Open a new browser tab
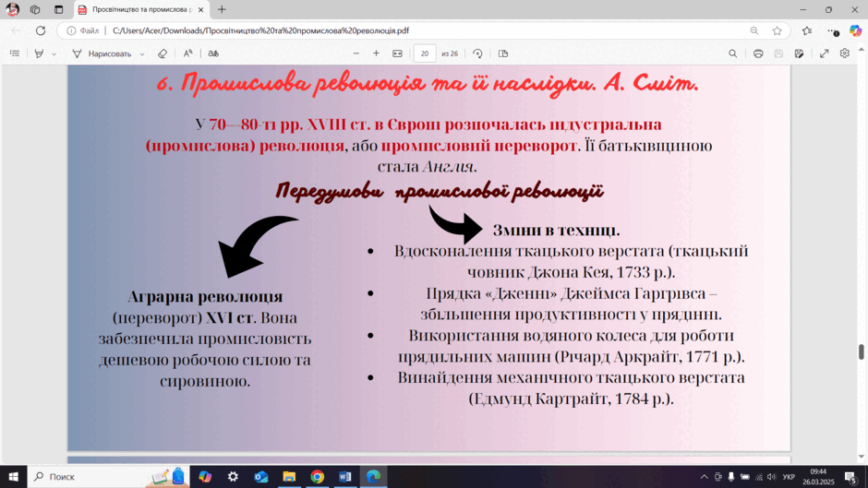 pos(222,9)
